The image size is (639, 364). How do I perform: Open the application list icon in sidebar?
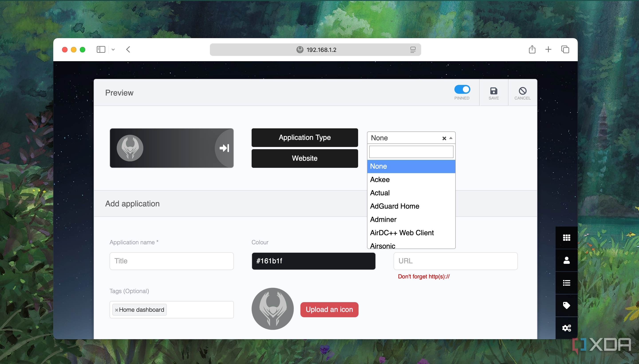[x=566, y=283]
